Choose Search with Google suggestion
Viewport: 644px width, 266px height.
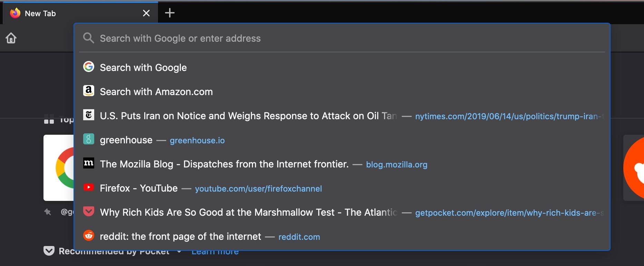pyautogui.click(x=143, y=68)
